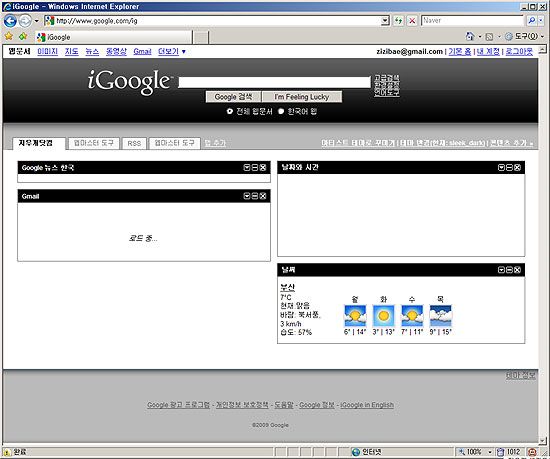The height and width of the screenshot is (459, 550).
Task: Click the Google 검색 button
Action: coord(233,97)
